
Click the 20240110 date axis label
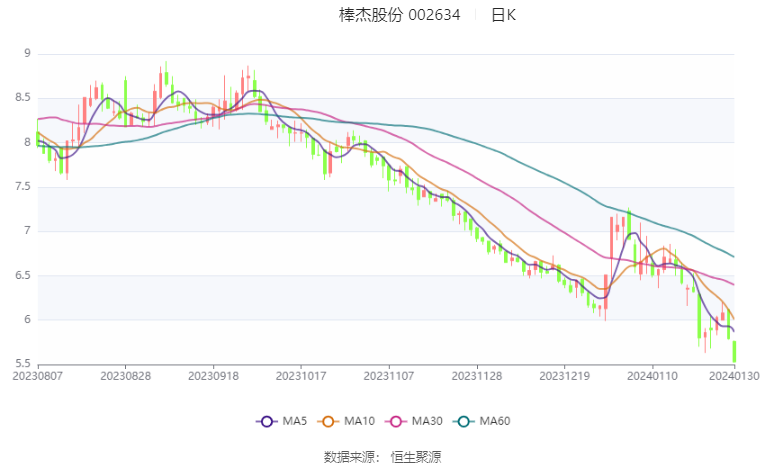[x=652, y=376]
